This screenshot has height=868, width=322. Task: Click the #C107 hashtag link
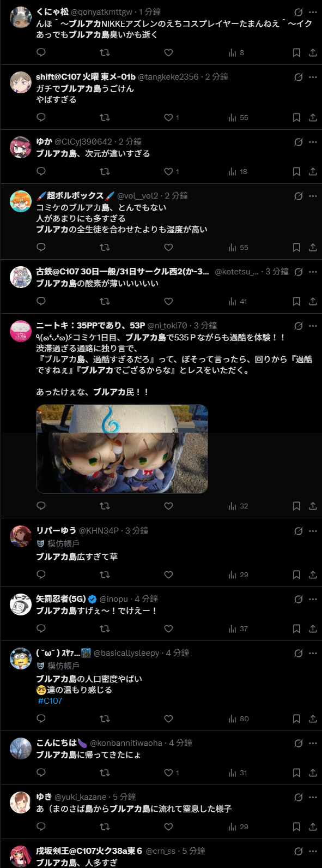[50, 701]
